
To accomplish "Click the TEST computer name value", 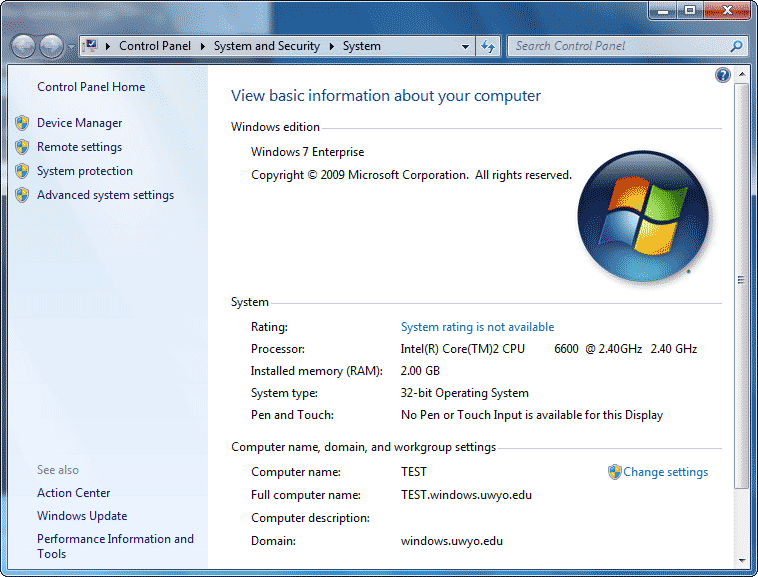I will (414, 472).
